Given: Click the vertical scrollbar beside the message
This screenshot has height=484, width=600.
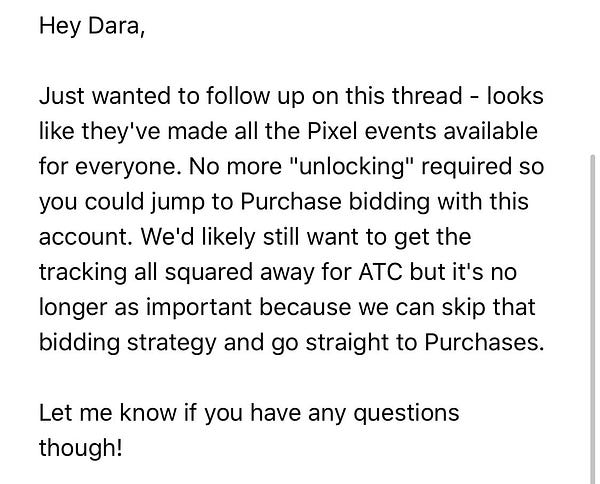Looking at the screenshot, I should coord(593,318).
